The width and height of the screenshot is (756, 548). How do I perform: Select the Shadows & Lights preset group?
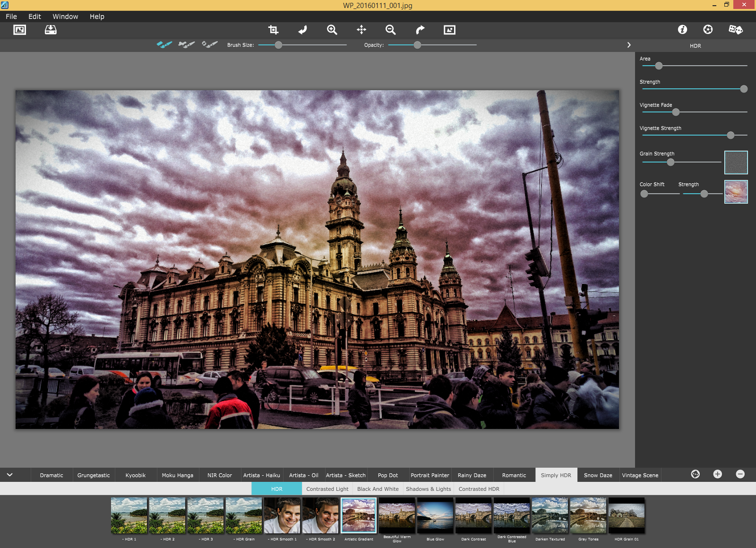(x=429, y=489)
